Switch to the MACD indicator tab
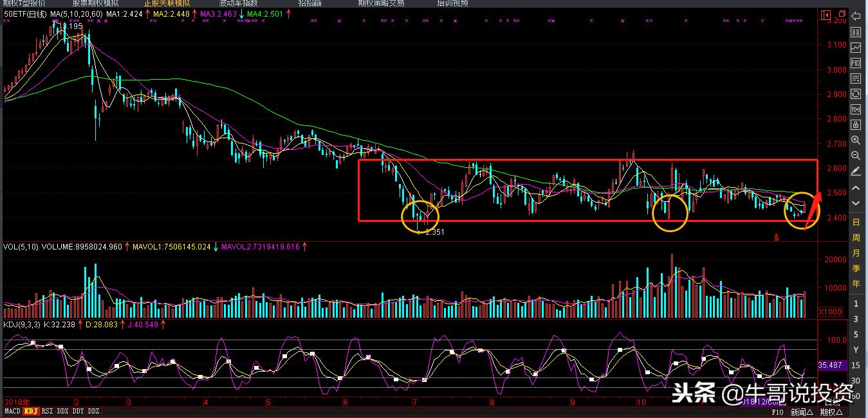The image size is (868, 418). pyautogui.click(x=12, y=411)
